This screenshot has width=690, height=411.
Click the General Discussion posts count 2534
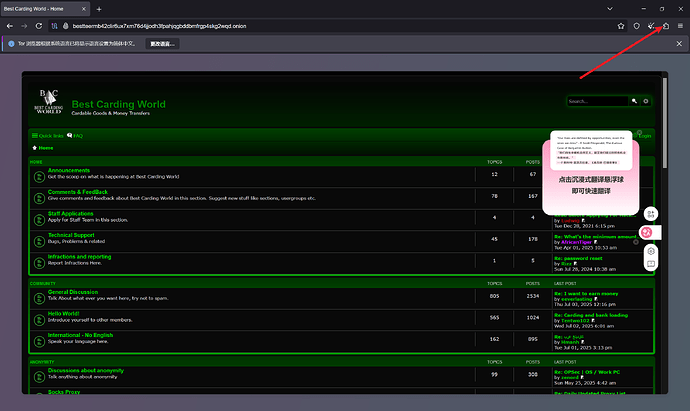pyautogui.click(x=532, y=296)
